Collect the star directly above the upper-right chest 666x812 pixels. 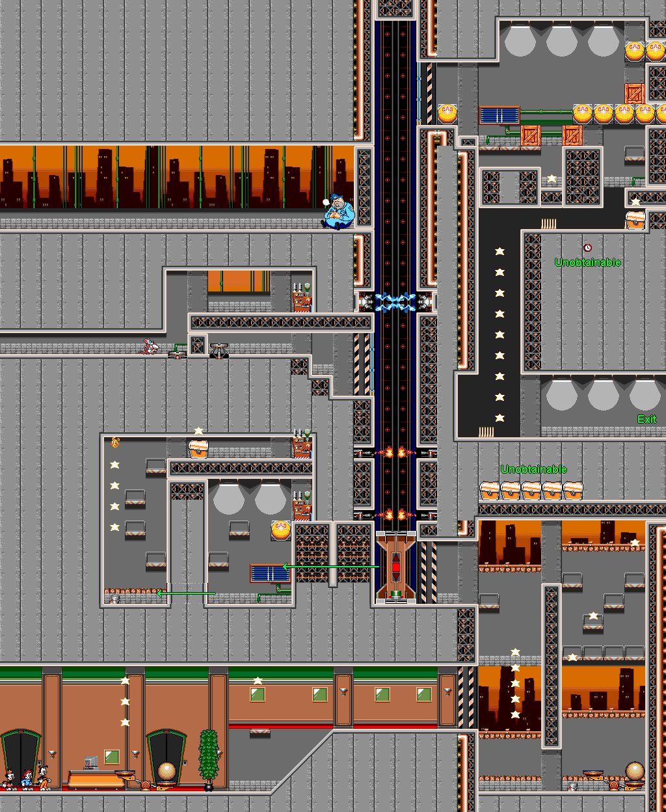pyautogui.click(x=635, y=202)
